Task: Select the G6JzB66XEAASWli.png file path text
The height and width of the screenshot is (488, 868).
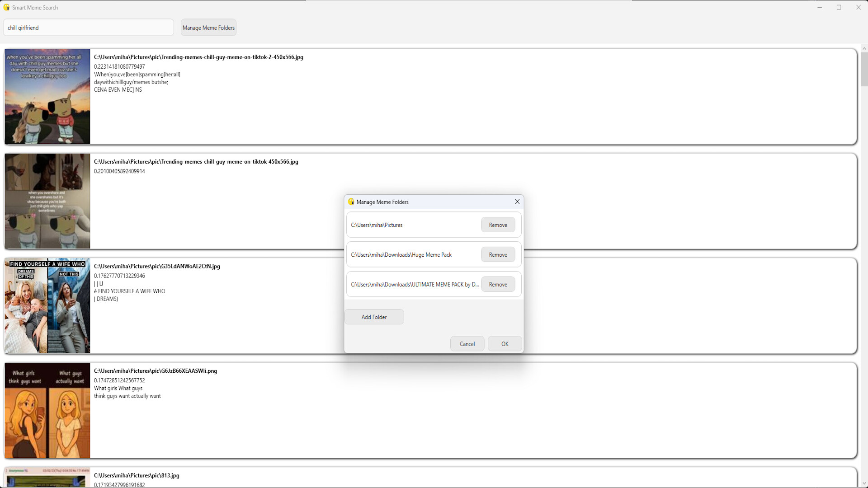Action: point(155,371)
